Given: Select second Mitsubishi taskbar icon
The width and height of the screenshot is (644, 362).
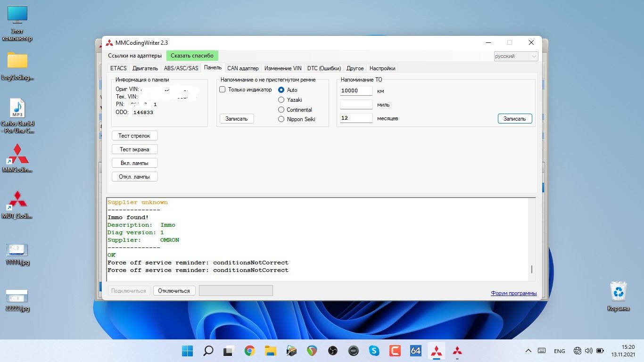Looking at the screenshot, I should pyautogui.click(x=457, y=351).
